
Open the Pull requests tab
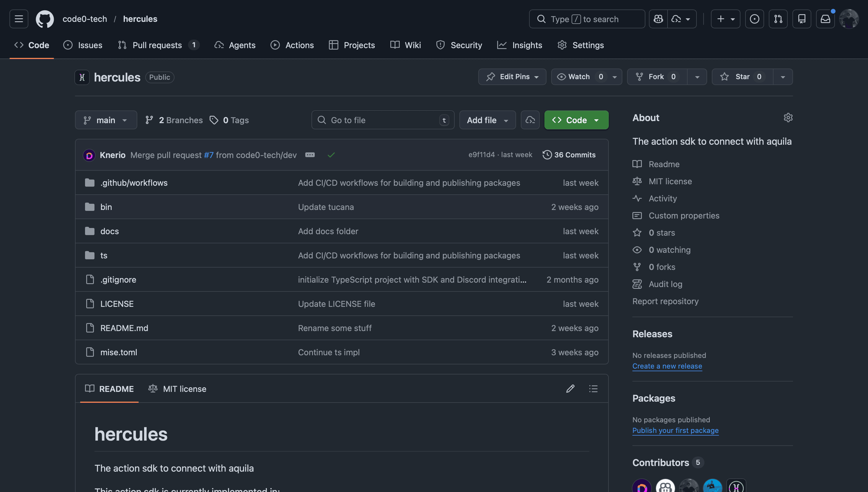[157, 45]
